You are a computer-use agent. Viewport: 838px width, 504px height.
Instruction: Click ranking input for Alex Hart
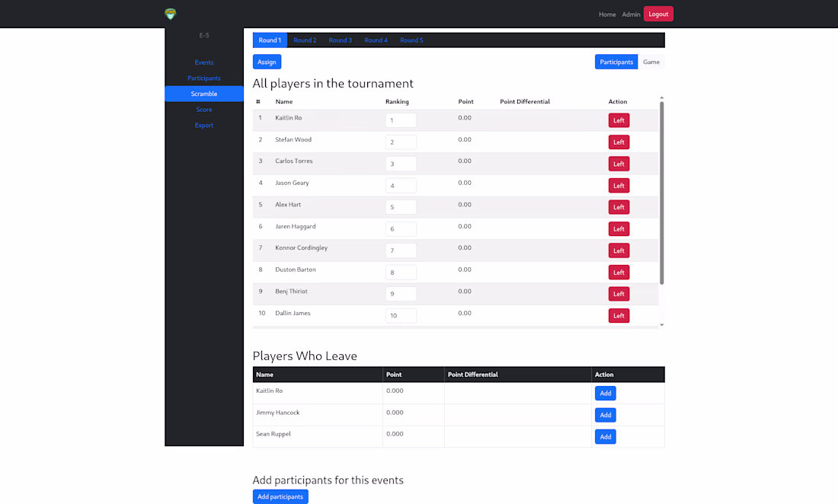pyautogui.click(x=401, y=207)
